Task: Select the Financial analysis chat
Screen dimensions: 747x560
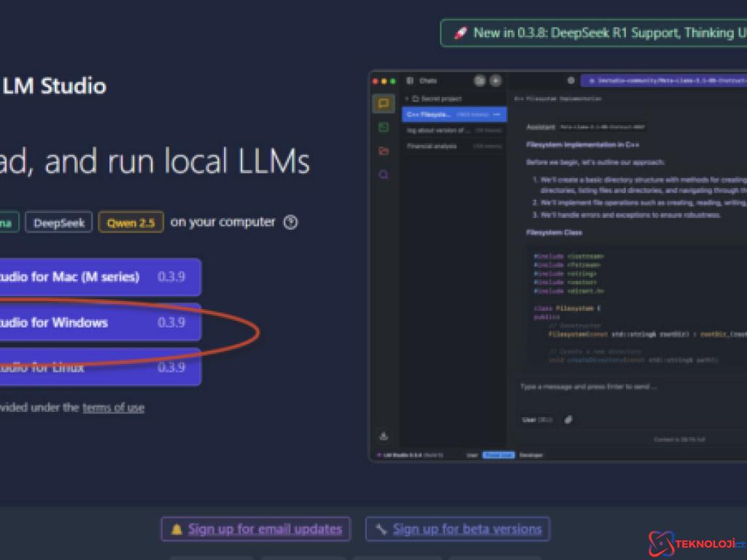Action: [x=432, y=146]
